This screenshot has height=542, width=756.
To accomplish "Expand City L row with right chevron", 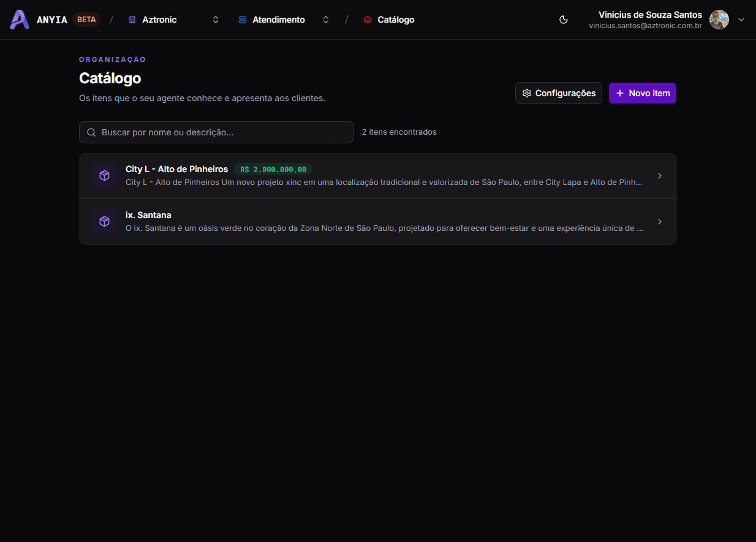I will pos(660,176).
